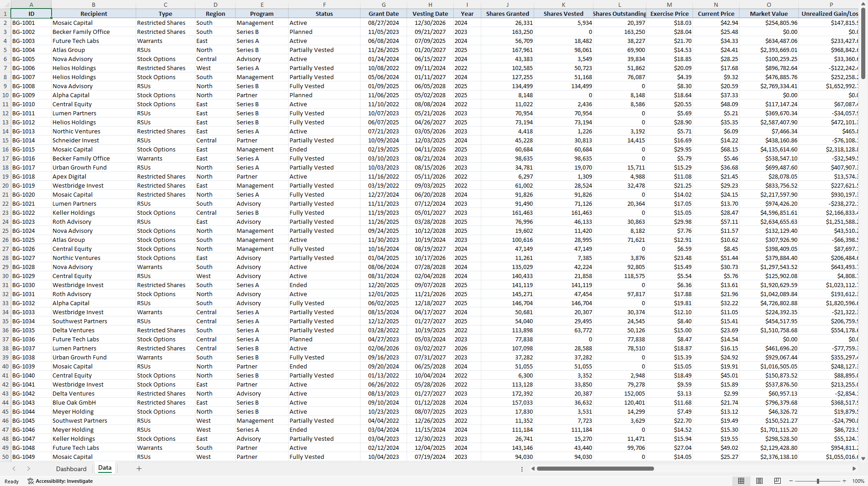Viewport: 868px width, 486px height.
Task: Click Urban Growth Fund in row 18
Action: click(94, 167)
